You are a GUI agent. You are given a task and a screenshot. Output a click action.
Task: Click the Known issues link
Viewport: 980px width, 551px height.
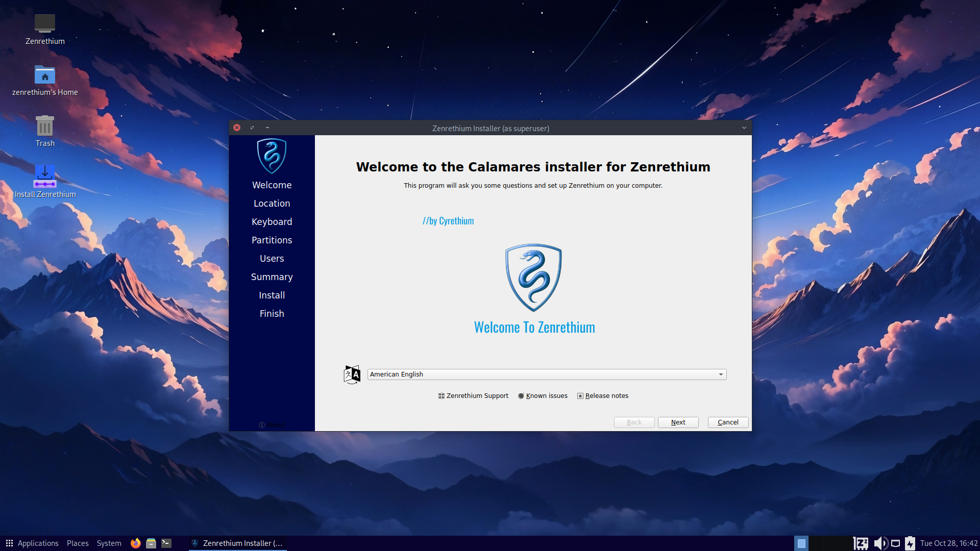click(546, 396)
